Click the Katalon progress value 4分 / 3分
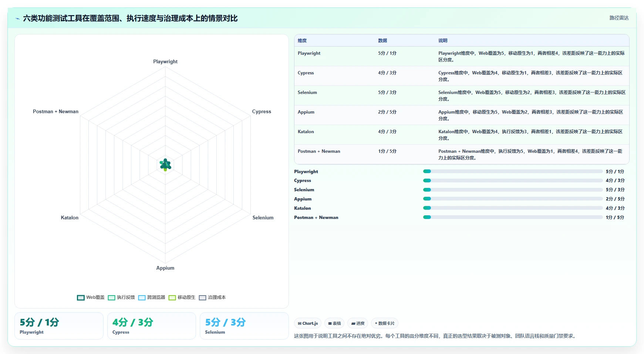The width and height of the screenshot is (644, 354). [615, 208]
